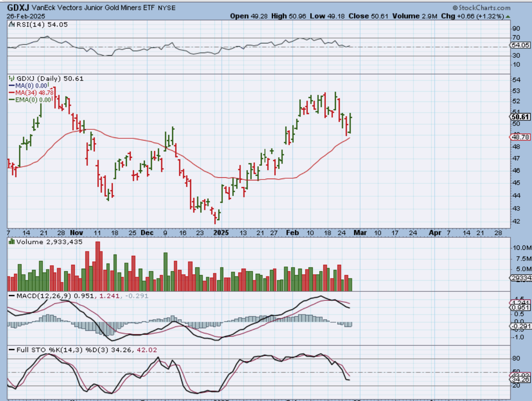
Task: Click the MA(34) 48.78 legend text
Action: pyautogui.click(x=34, y=92)
